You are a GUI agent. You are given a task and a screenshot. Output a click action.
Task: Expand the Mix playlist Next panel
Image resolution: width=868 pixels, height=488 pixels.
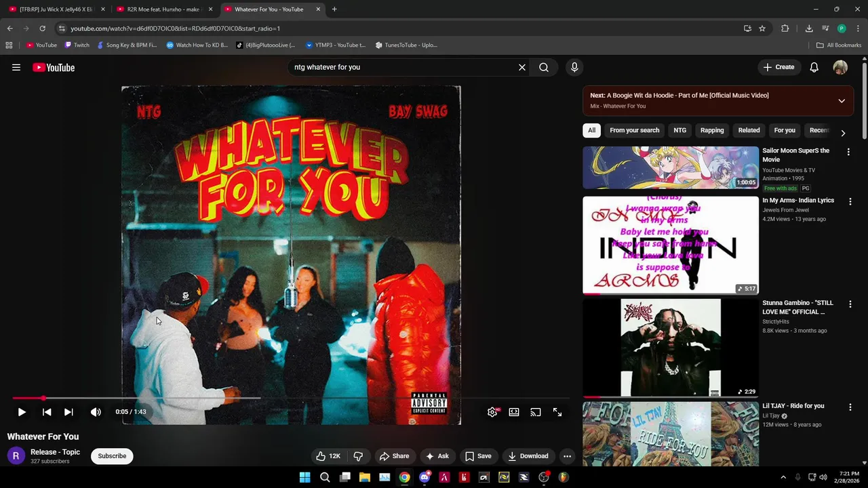(x=842, y=101)
